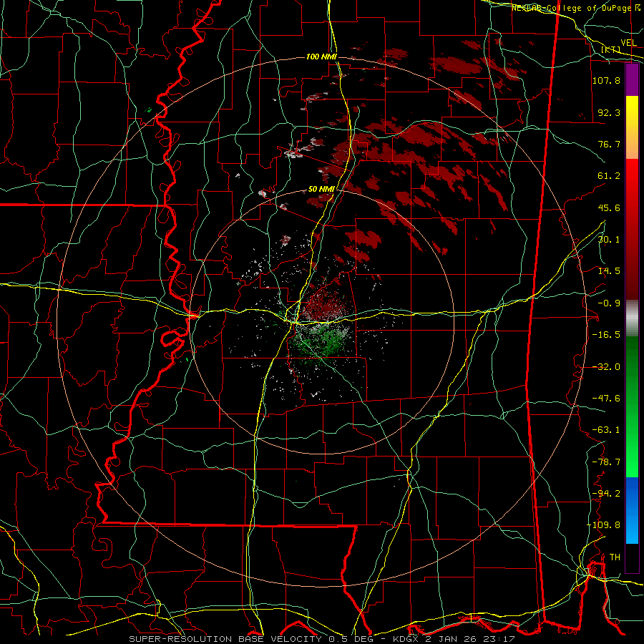Click the 45.6 velocity scale value
The height and width of the screenshot is (644, 644).
click(x=609, y=208)
